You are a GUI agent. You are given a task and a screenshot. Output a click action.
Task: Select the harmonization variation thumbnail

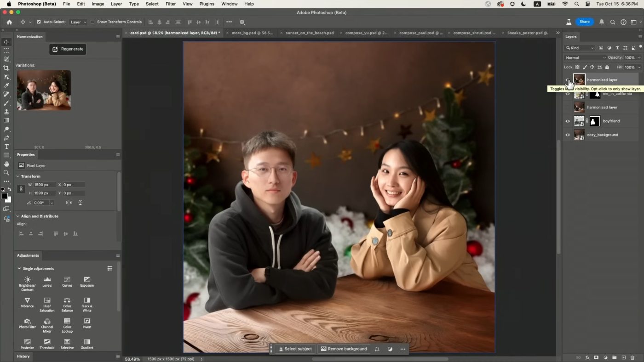pyautogui.click(x=44, y=90)
